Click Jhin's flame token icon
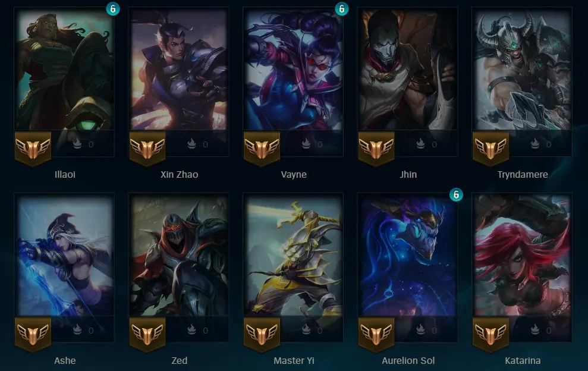This screenshot has width=588, height=371. pyautogui.click(x=420, y=144)
